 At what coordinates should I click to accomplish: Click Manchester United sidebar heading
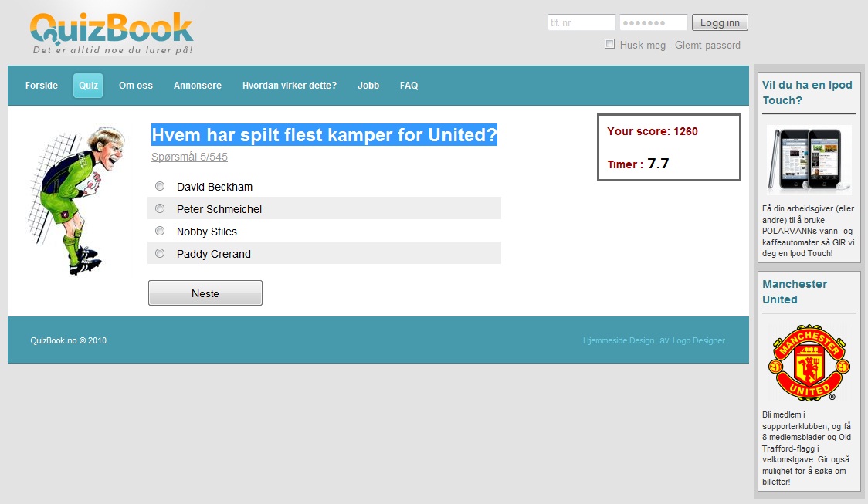point(795,292)
